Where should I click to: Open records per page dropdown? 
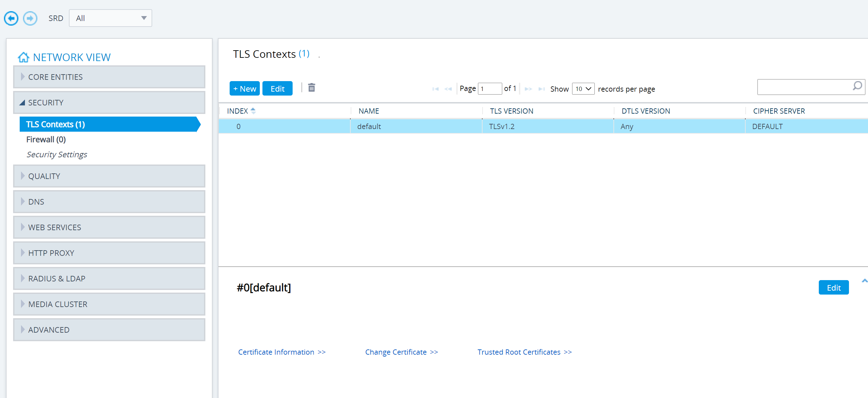click(x=583, y=89)
